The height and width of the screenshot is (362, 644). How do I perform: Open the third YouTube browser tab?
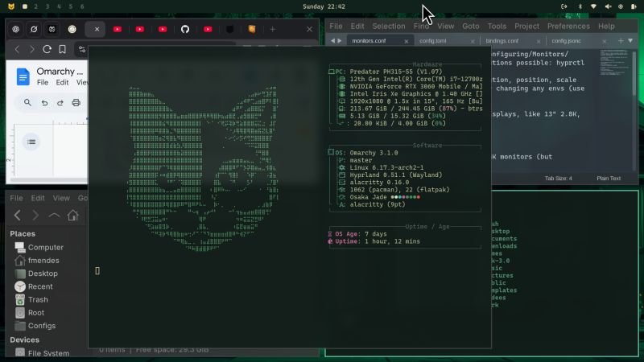[163, 29]
